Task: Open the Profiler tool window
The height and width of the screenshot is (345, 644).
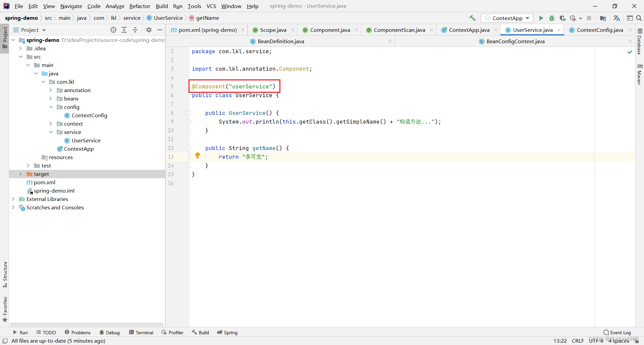Action: click(172, 333)
